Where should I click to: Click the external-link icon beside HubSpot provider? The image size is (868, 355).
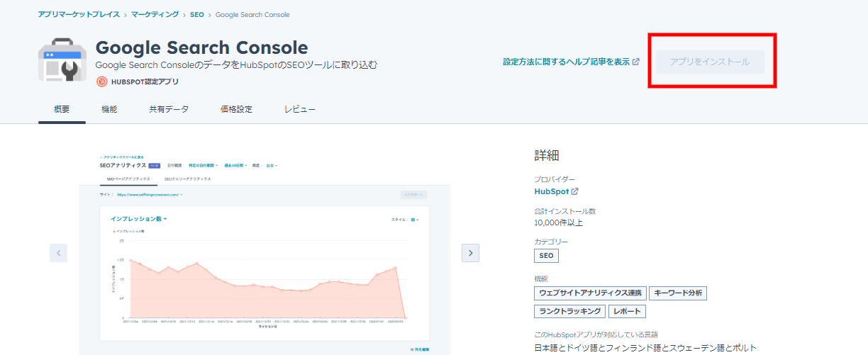(x=575, y=191)
